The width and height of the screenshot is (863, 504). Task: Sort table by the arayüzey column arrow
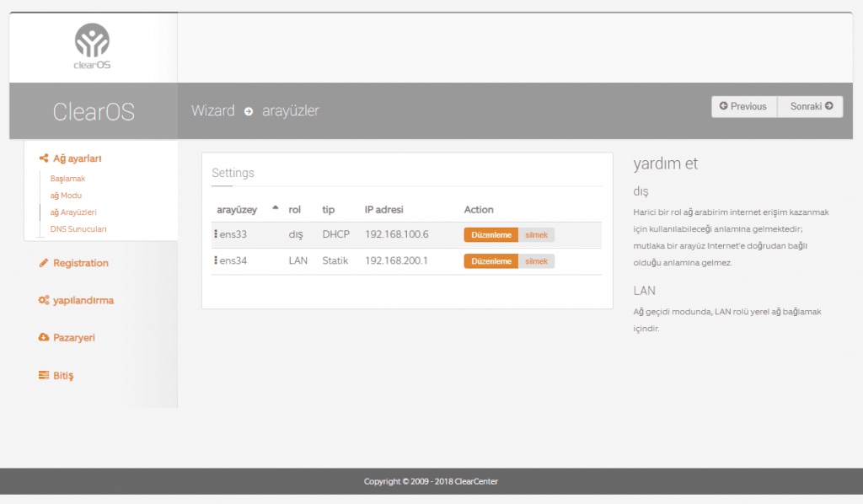click(275, 208)
